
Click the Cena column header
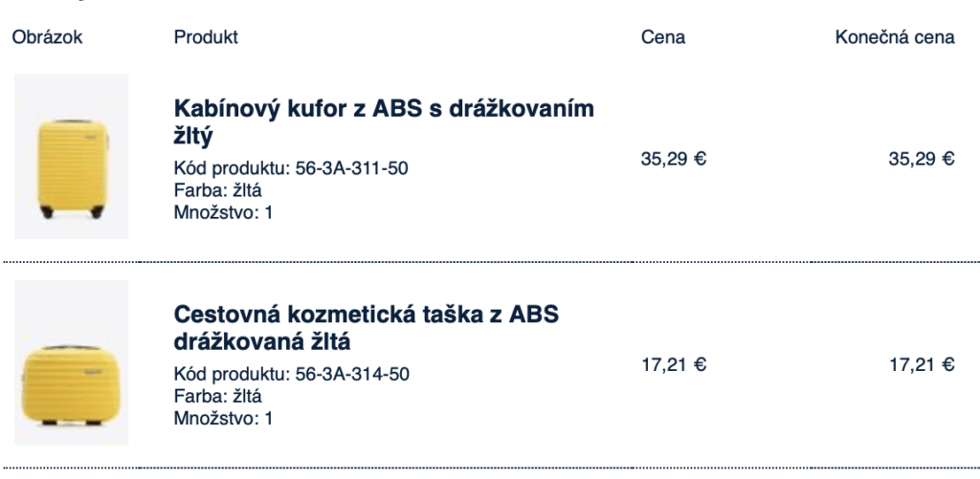coord(663,37)
